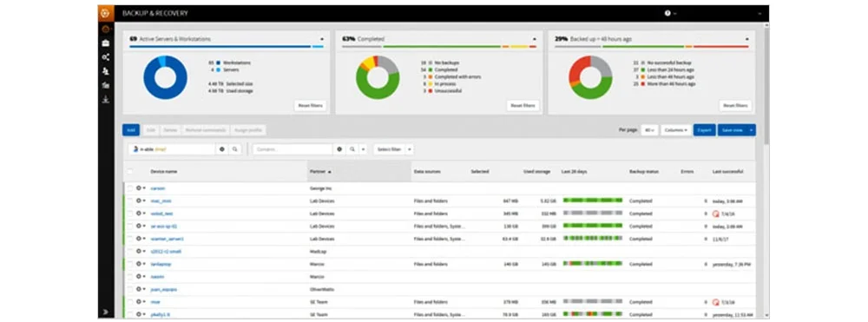Image resolution: width=868 pixels, height=322 pixels.
Task: Click the Remote commands button
Action: click(206, 130)
